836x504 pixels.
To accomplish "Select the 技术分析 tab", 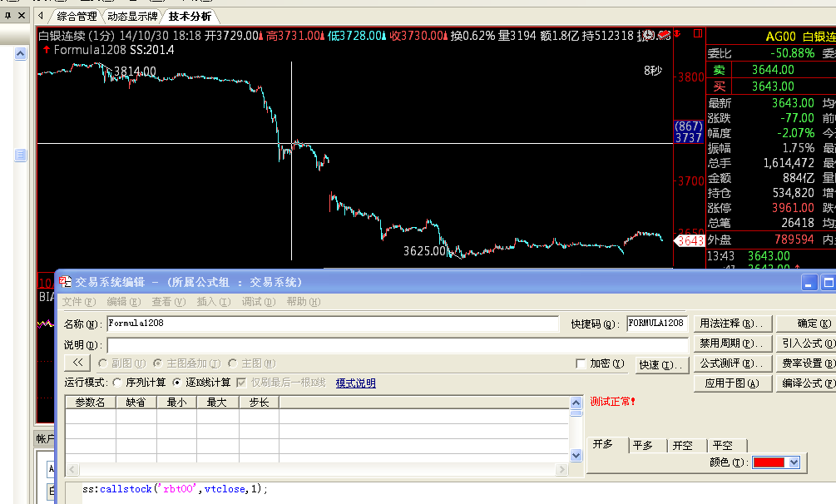I will [190, 17].
